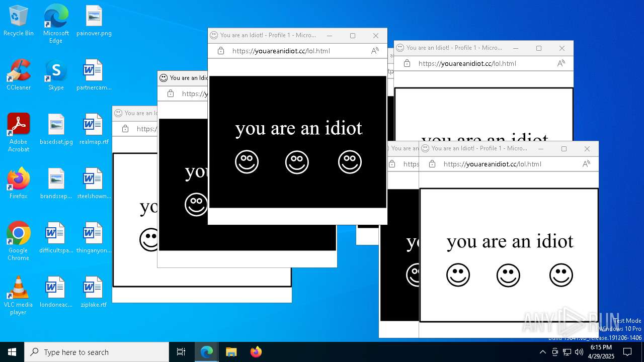Maximize the bottom-right front window
644x362 pixels.
(x=564, y=148)
